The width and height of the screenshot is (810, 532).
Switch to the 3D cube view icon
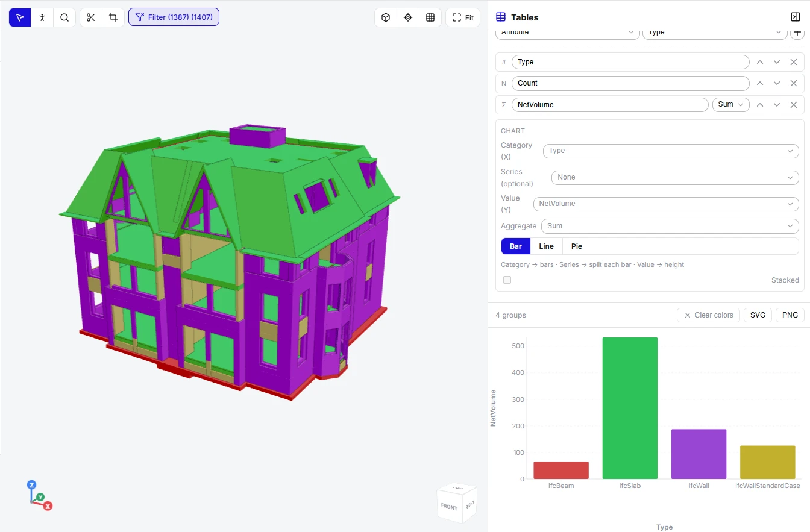coord(386,17)
